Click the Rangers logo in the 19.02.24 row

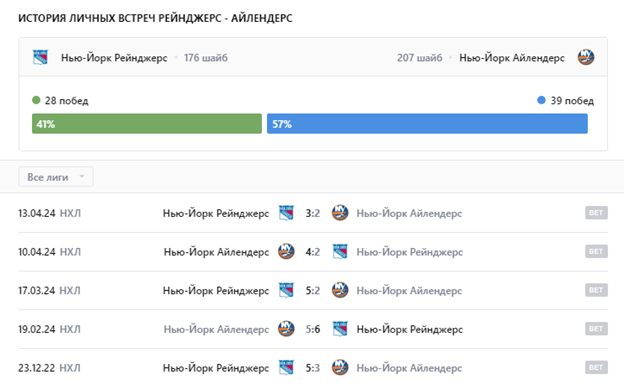[x=340, y=329]
